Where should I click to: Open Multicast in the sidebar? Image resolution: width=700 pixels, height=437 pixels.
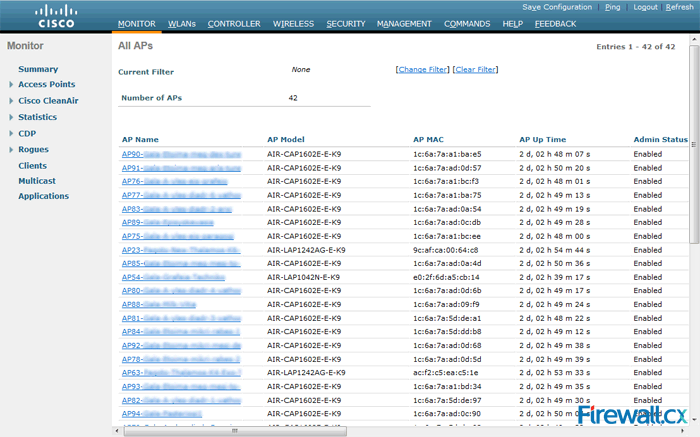click(37, 181)
